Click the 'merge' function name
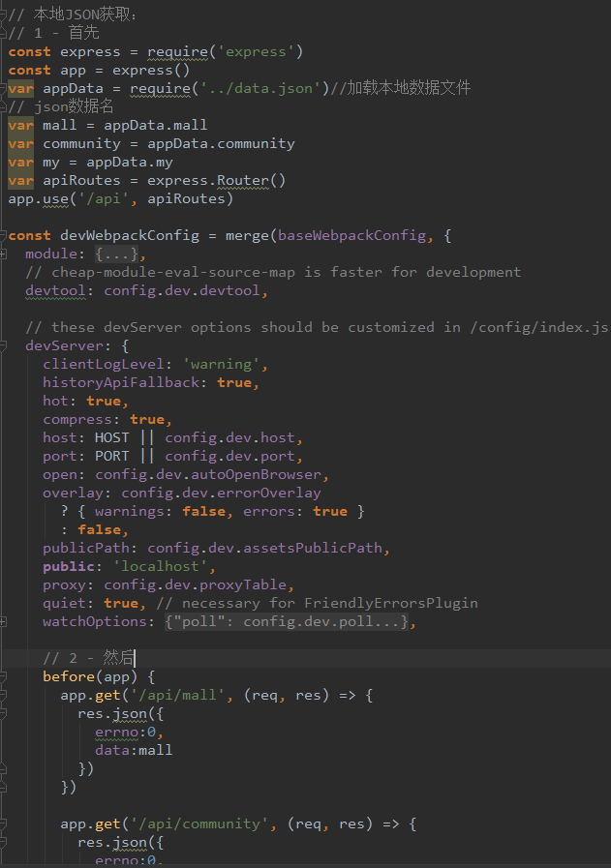The image size is (611, 868). [247, 235]
